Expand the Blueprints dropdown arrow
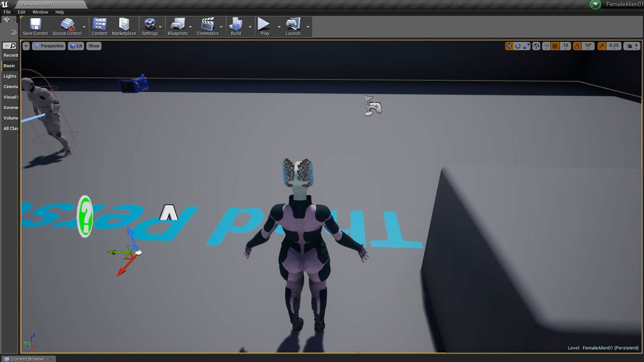This screenshot has height=362, width=644. [191, 27]
